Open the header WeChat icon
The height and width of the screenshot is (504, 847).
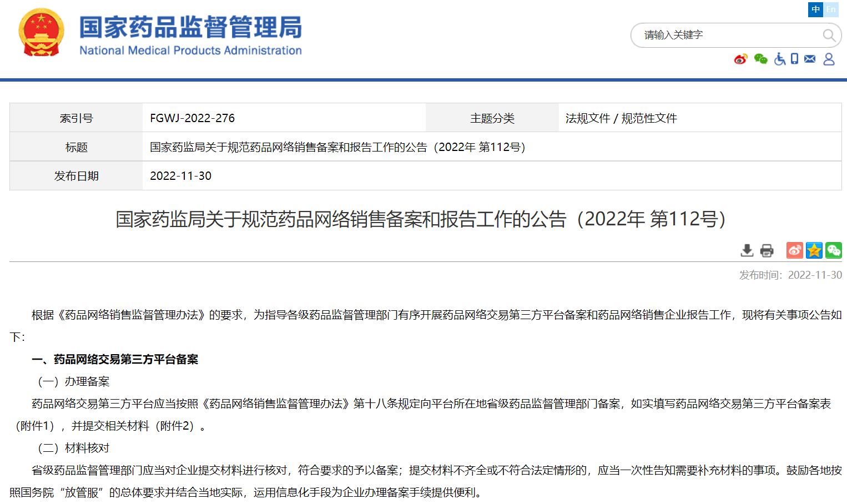pos(760,59)
